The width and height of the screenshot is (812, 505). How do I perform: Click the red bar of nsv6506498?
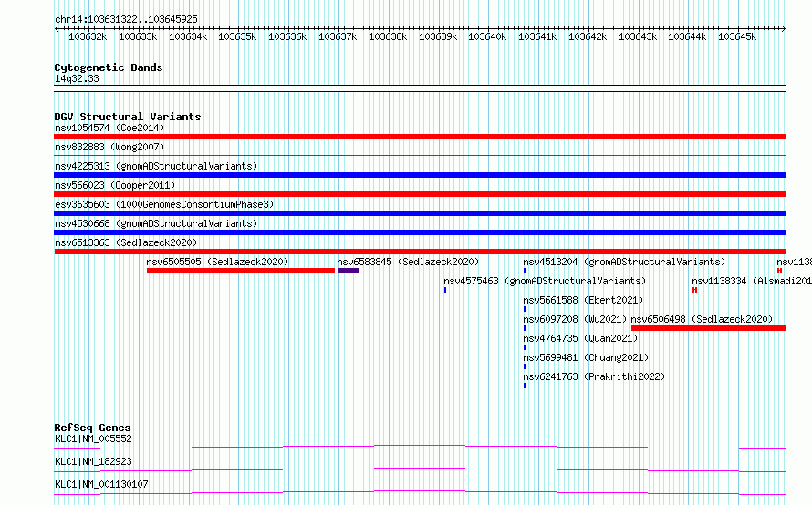point(709,328)
